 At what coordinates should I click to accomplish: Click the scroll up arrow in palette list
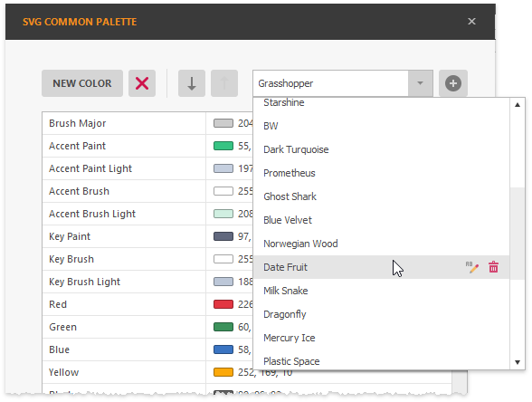[x=518, y=105]
